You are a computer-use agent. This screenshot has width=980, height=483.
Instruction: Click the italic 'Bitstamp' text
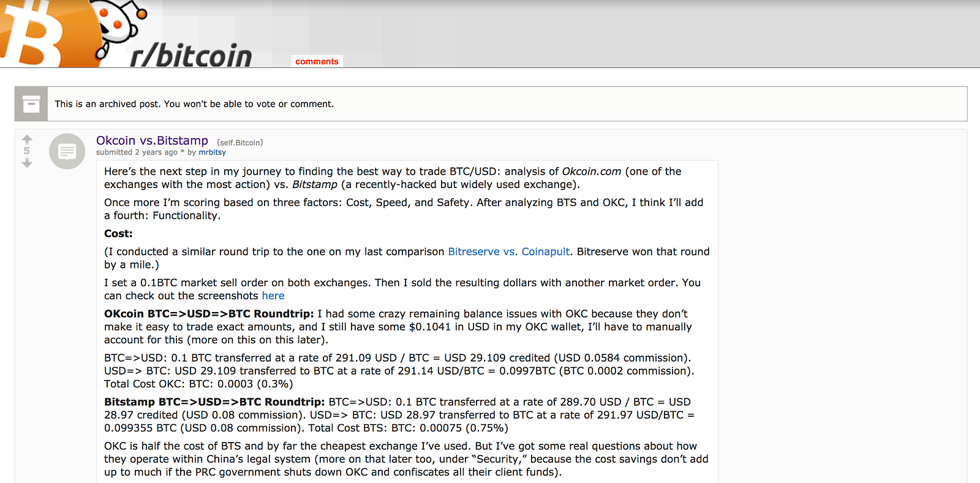click(x=315, y=184)
